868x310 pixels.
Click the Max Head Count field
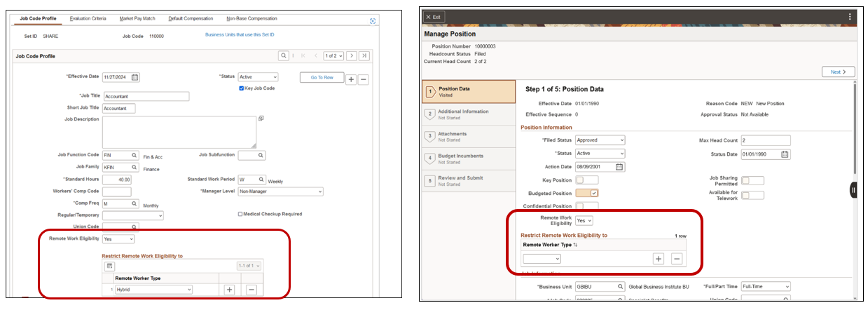tap(766, 140)
